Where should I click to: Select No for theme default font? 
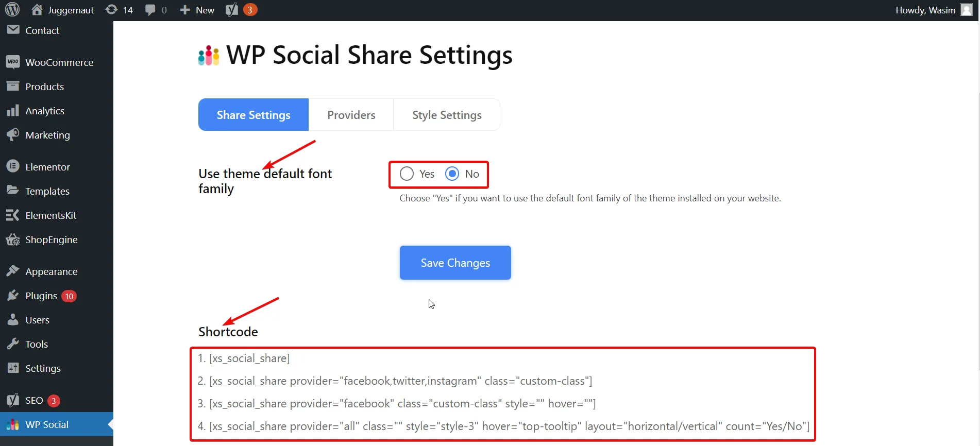(452, 174)
